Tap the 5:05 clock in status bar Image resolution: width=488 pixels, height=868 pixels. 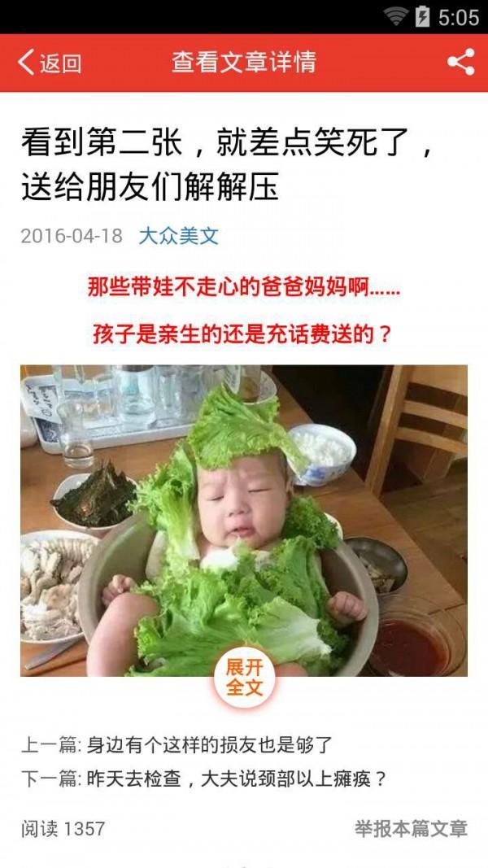458,17
